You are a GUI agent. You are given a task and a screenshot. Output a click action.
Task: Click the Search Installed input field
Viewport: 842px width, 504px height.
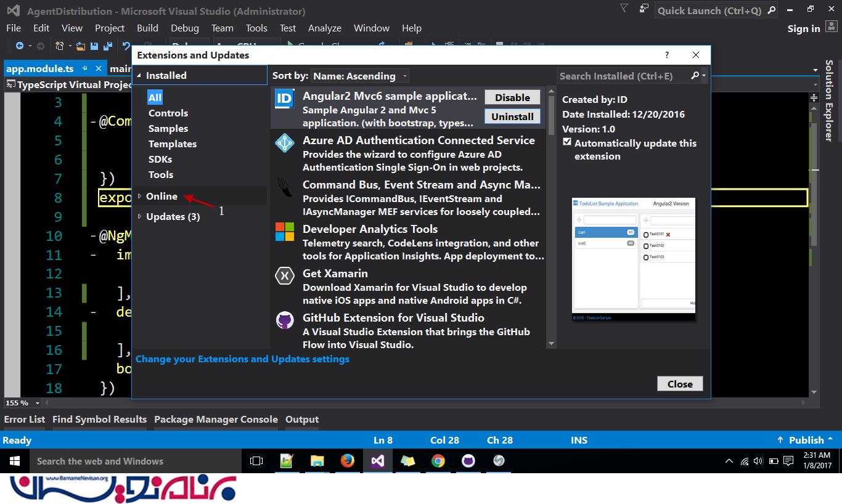coord(623,76)
